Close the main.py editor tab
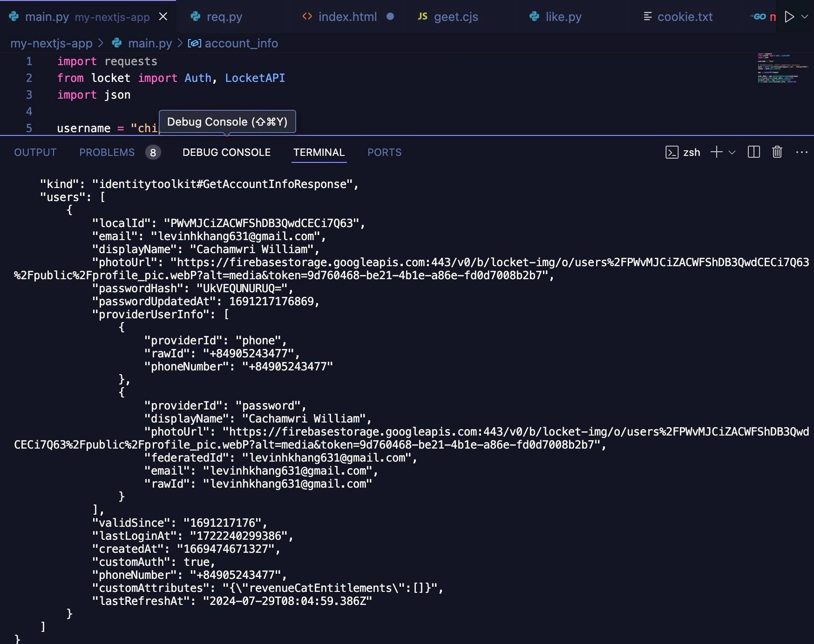814x644 pixels. coord(163,17)
